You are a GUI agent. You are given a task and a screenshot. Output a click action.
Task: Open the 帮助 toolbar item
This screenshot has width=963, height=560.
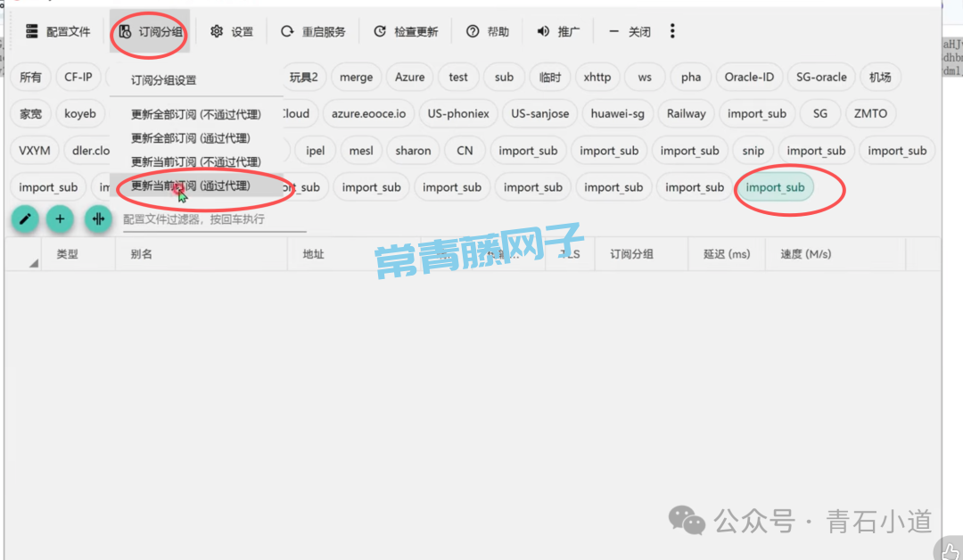(x=488, y=31)
